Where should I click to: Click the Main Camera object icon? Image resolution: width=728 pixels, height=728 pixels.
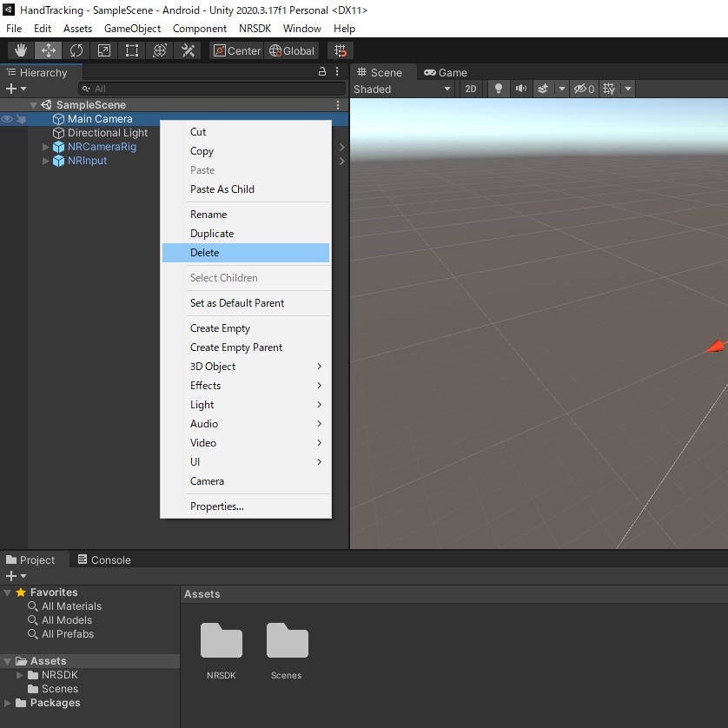click(58, 119)
